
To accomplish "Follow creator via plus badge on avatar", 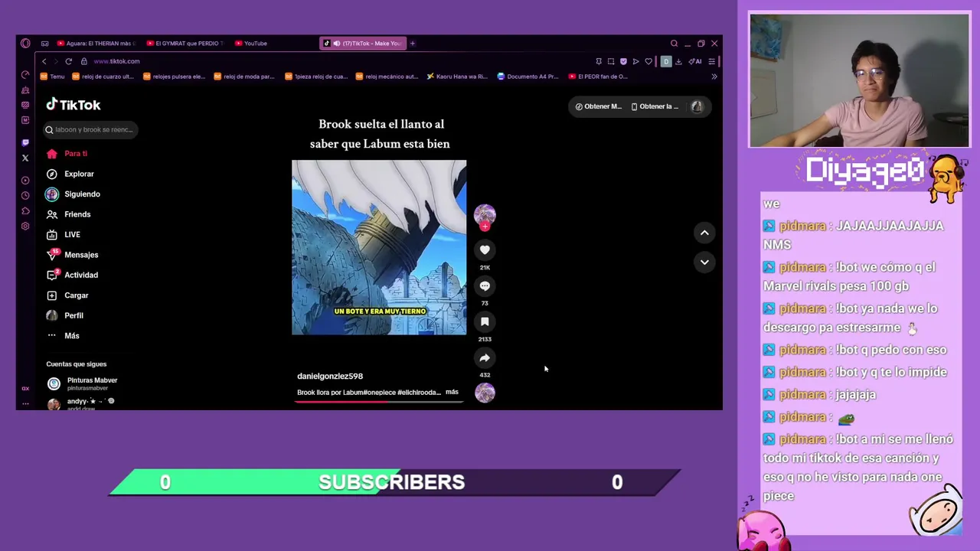I will (x=485, y=227).
